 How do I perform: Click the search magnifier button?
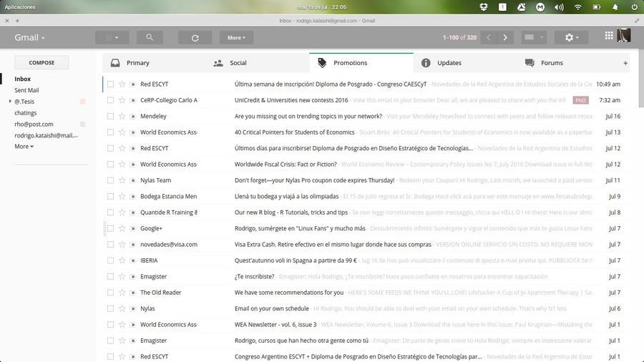tap(150, 37)
